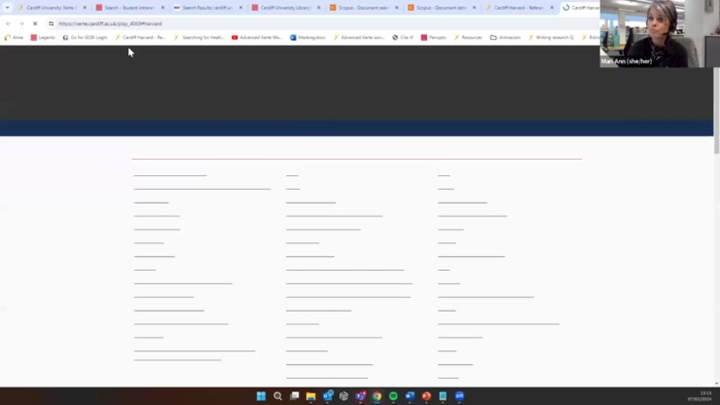Click the Windows Start button

pos(261,396)
